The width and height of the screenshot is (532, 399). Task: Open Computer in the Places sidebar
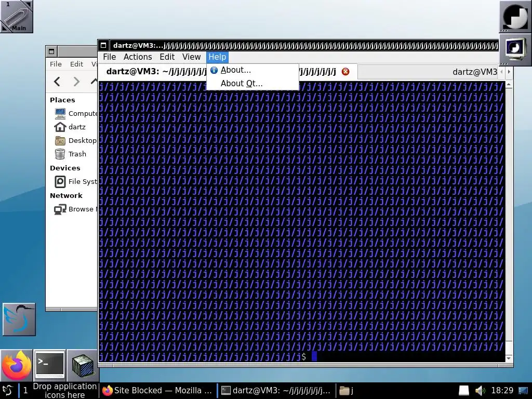tap(75, 113)
